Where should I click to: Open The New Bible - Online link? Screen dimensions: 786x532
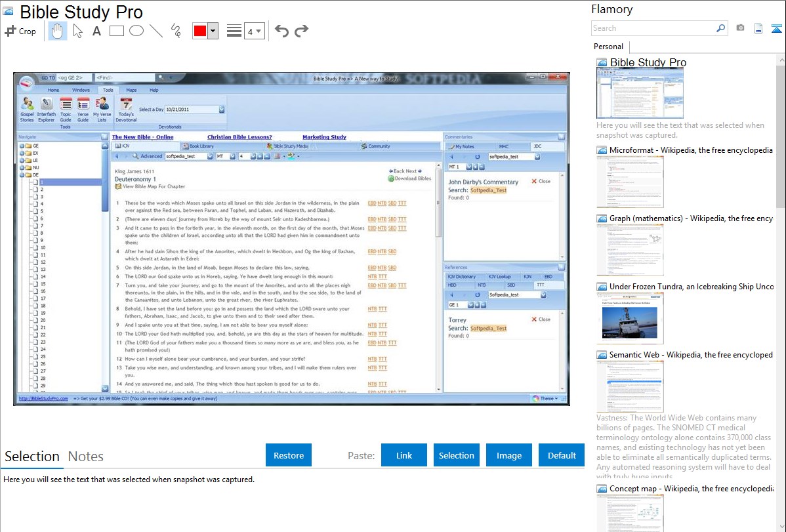pyautogui.click(x=143, y=137)
